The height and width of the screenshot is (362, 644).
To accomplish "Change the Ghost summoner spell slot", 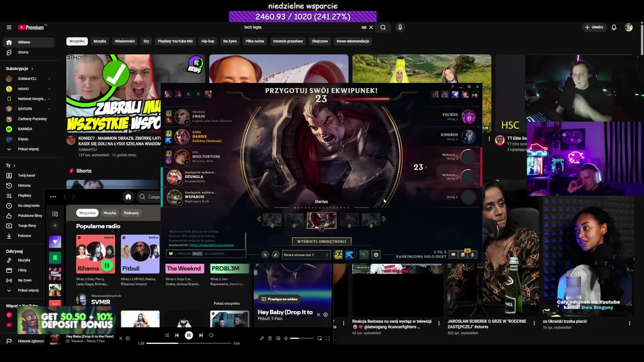I will point(338,255).
